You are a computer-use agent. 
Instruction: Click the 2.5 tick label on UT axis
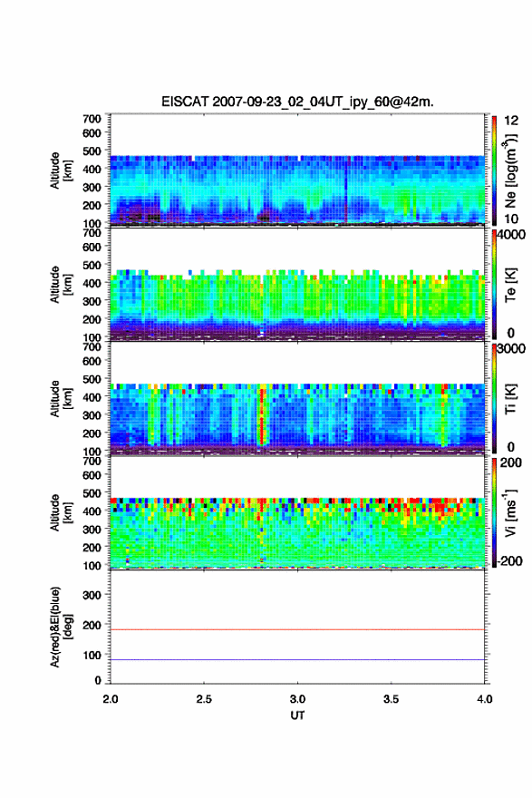(x=204, y=699)
